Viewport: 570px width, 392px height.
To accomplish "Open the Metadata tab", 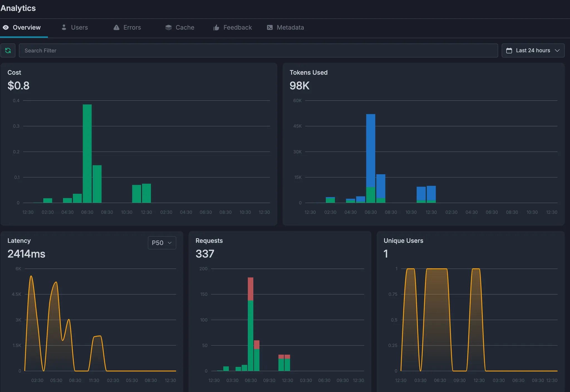I will coord(290,28).
